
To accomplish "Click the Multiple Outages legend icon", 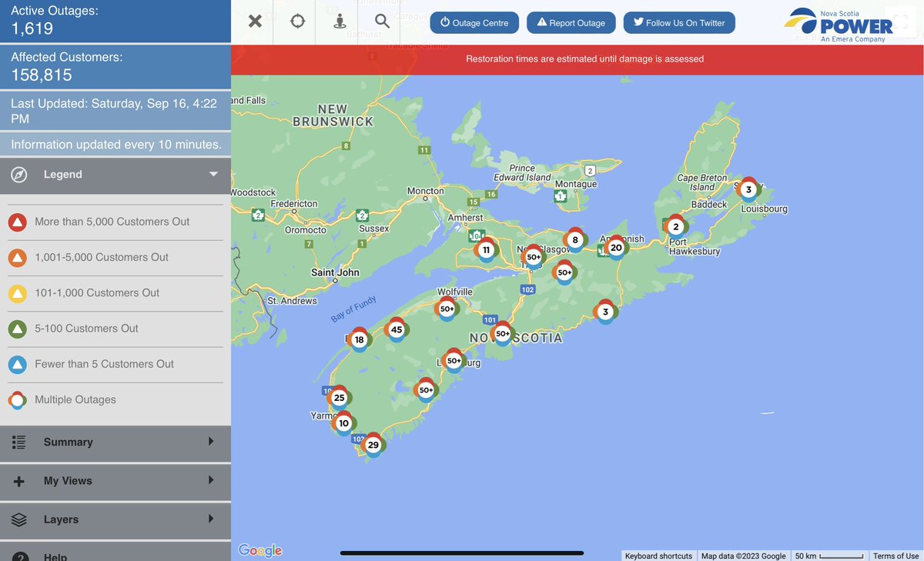I will click(17, 400).
